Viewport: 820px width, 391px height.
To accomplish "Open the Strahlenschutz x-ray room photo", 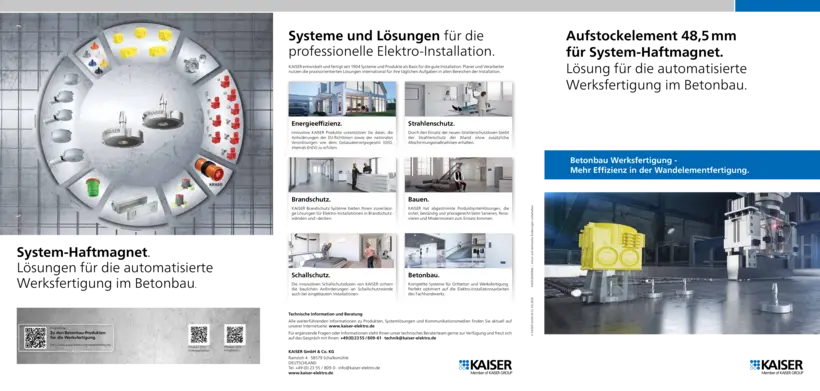I will 459,99.
